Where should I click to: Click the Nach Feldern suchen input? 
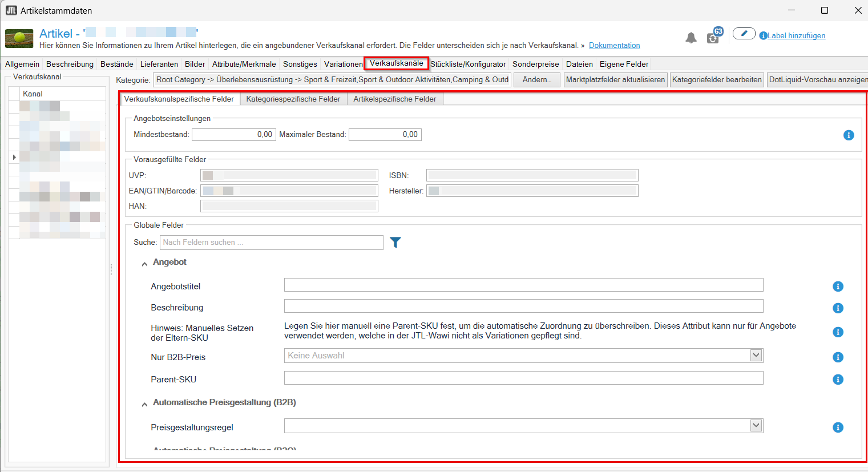pos(272,243)
